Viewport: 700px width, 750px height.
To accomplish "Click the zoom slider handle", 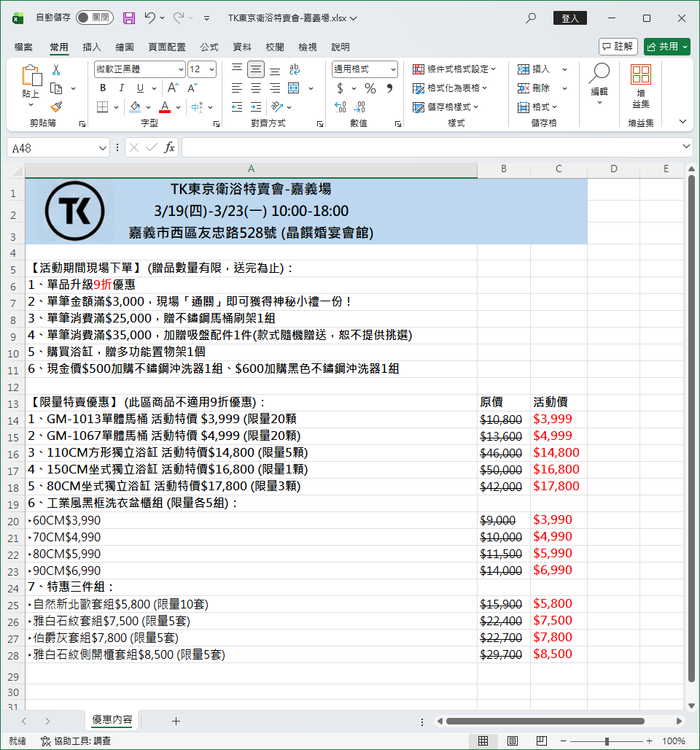I will [x=606, y=741].
